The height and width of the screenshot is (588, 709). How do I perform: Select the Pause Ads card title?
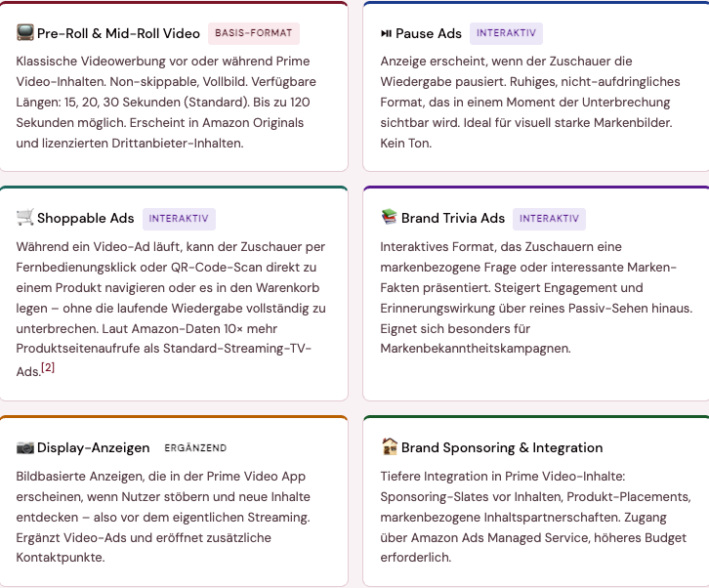(x=429, y=33)
